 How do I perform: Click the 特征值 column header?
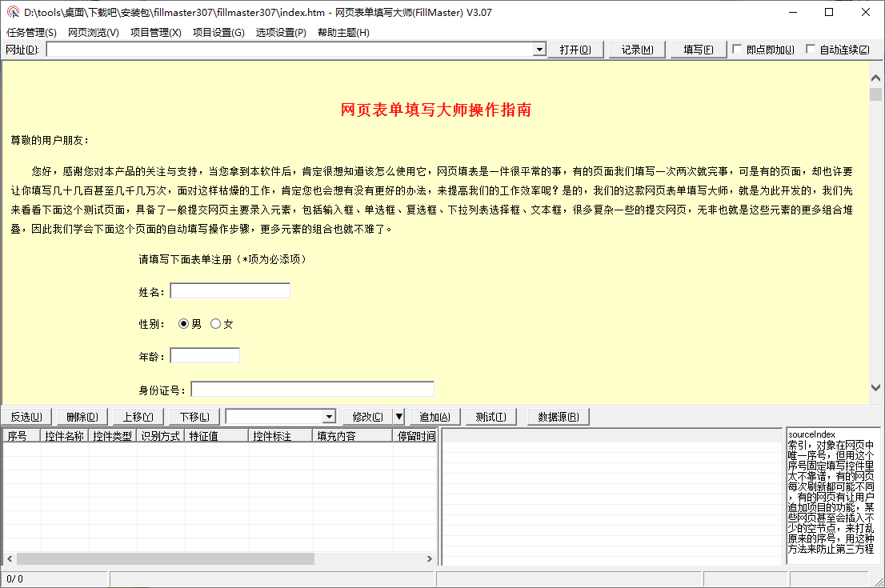216,436
